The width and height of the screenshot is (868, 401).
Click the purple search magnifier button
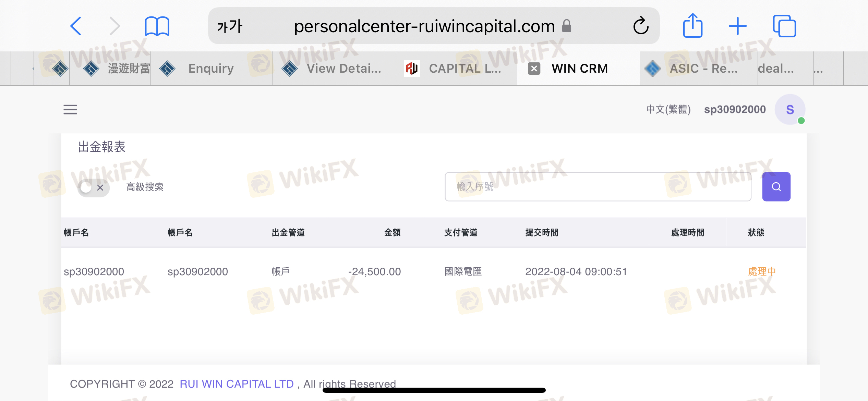pos(776,186)
